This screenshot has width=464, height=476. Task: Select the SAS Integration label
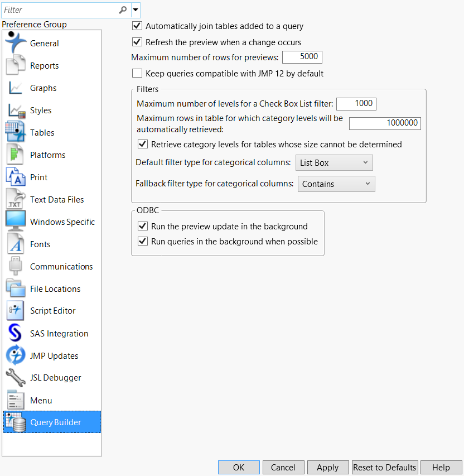tap(59, 334)
